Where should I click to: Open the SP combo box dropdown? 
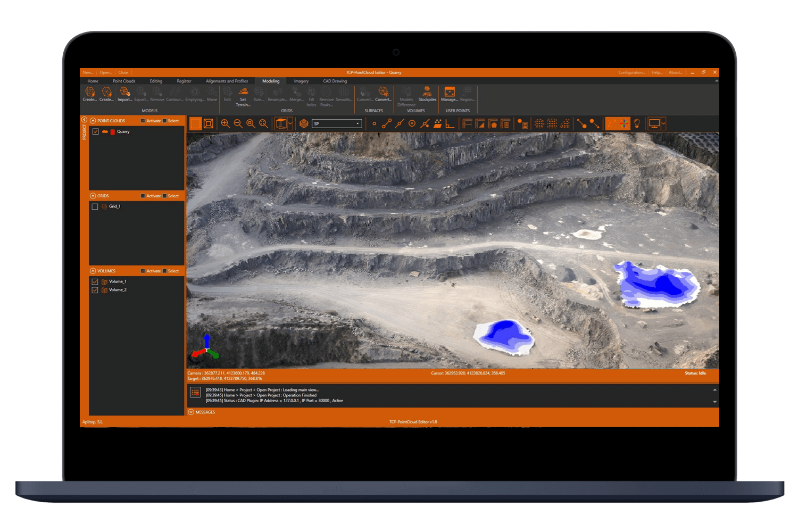click(x=358, y=123)
